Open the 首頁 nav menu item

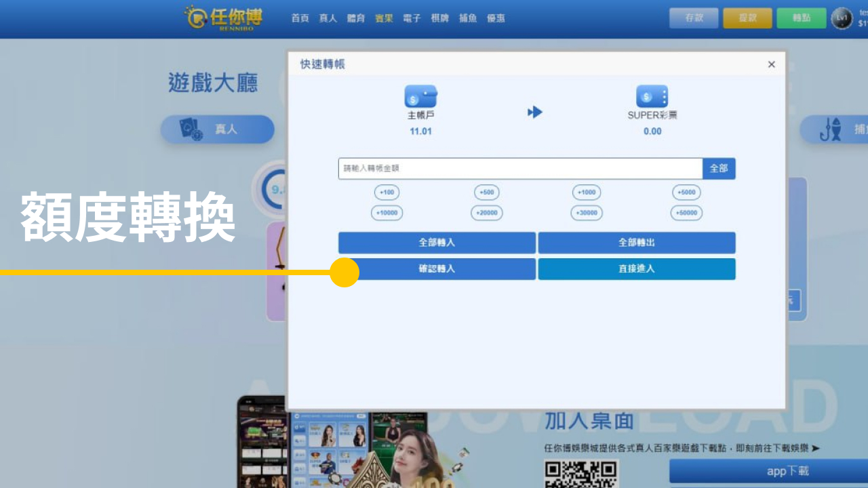click(300, 18)
